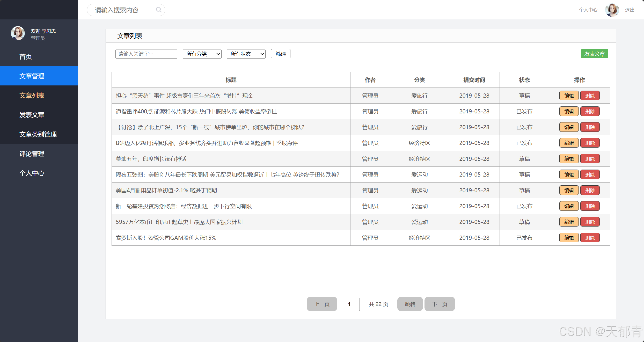Click the 状态 column header

coord(524,80)
